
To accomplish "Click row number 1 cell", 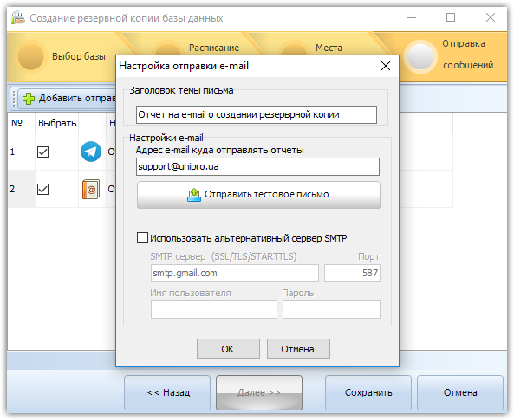I will [x=22, y=152].
